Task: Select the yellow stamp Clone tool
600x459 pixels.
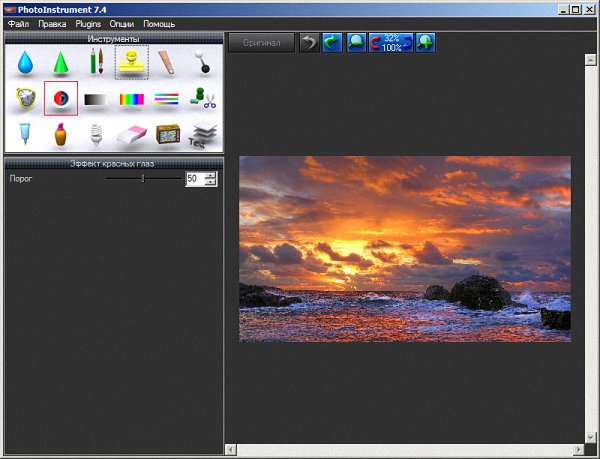Action: point(132,62)
